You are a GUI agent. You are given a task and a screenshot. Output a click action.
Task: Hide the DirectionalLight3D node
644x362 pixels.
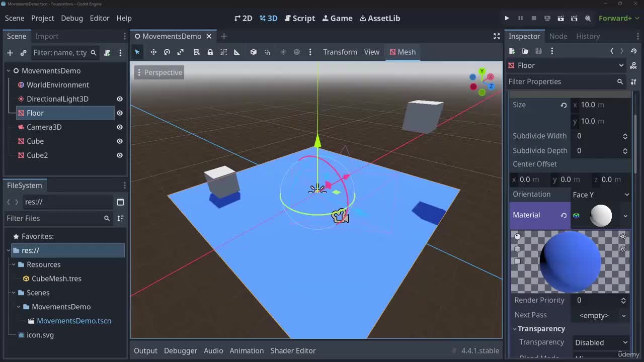coord(120,99)
